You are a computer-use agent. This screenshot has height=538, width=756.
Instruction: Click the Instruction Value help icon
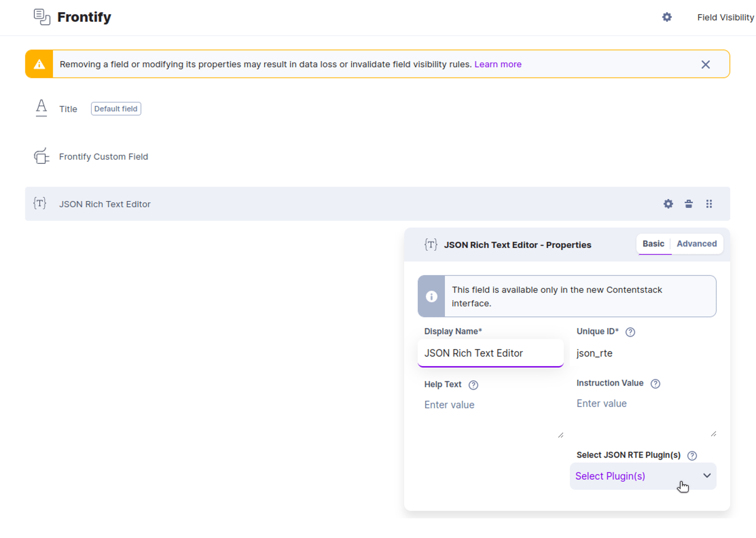pos(655,384)
